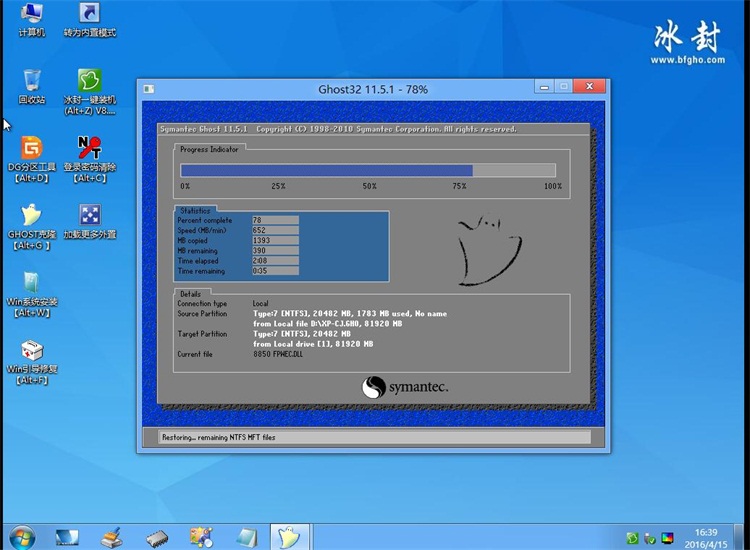Open the Windows Start button
750x550 pixels.
pos(22,537)
